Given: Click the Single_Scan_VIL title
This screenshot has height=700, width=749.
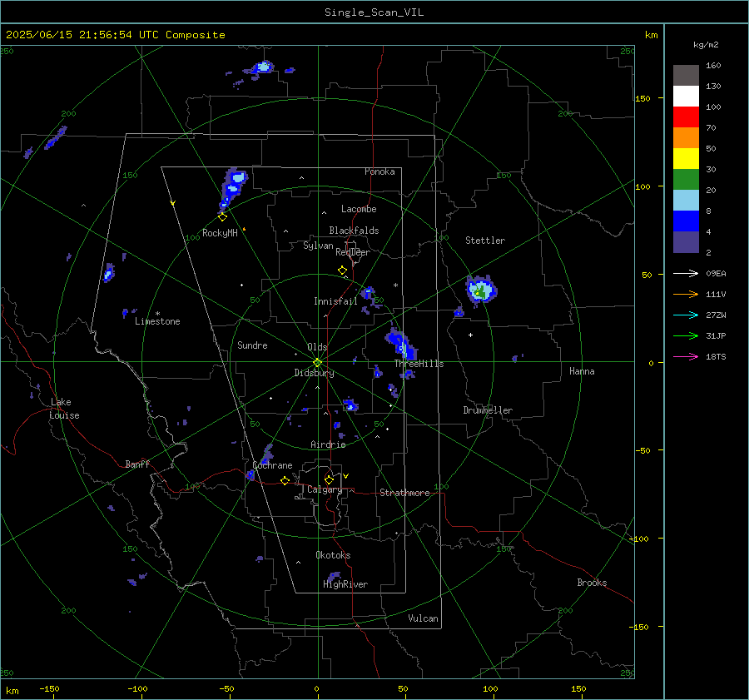Looking at the screenshot, I should click(374, 12).
